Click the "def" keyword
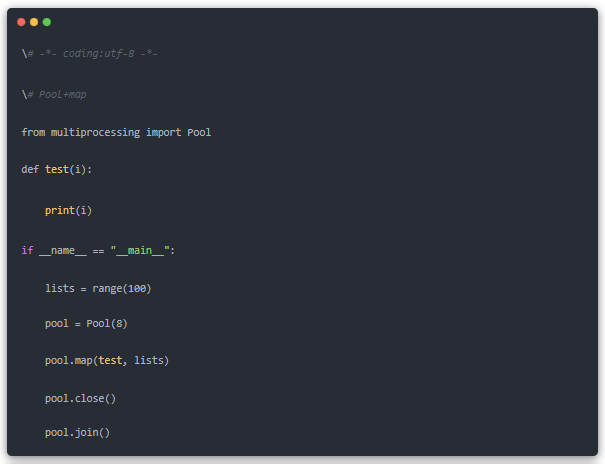 (30, 170)
